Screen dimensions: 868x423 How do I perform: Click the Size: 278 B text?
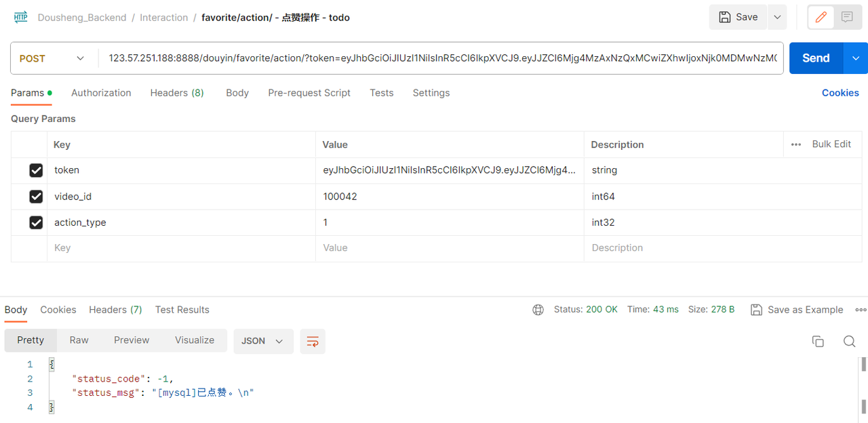[x=711, y=310]
